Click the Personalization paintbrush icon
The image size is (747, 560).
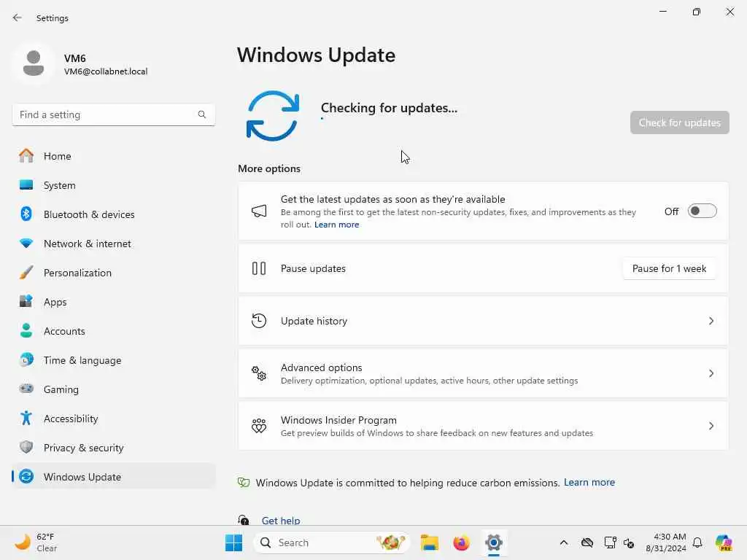(x=26, y=273)
